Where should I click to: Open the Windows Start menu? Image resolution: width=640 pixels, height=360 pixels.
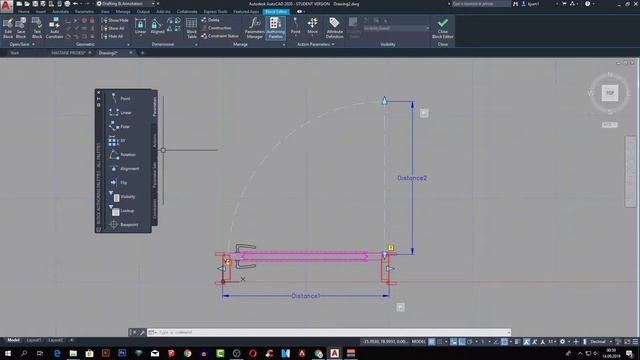click(x=7, y=353)
